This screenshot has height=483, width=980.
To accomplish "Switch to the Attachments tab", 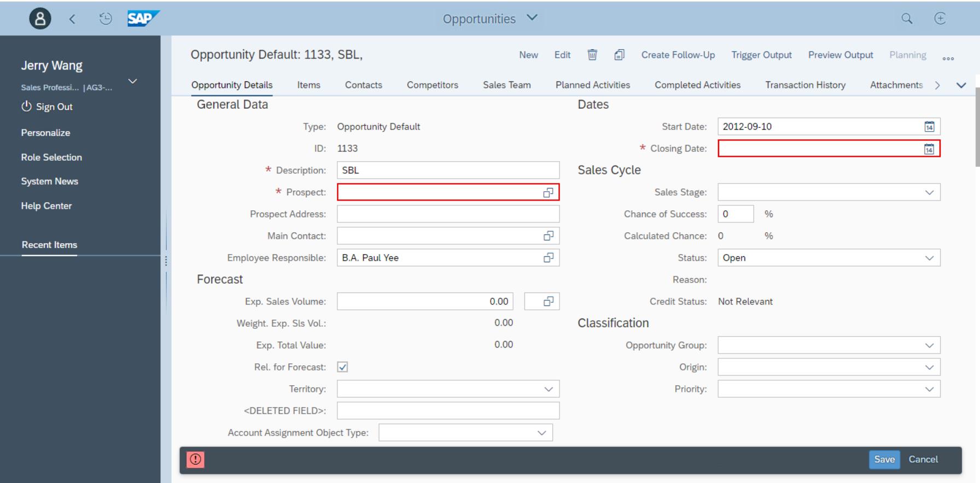I will (x=896, y=85).
